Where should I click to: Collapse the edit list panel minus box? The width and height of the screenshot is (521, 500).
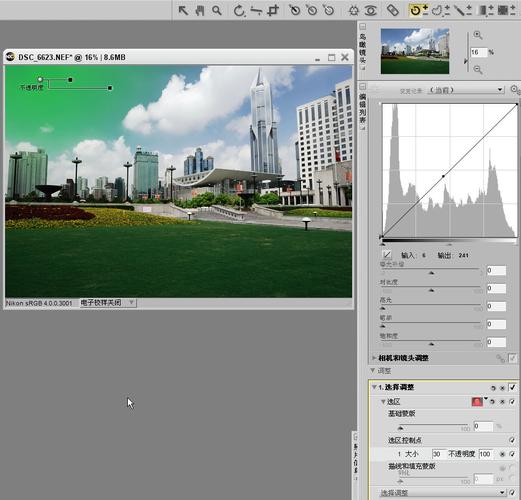click(363, 86)
